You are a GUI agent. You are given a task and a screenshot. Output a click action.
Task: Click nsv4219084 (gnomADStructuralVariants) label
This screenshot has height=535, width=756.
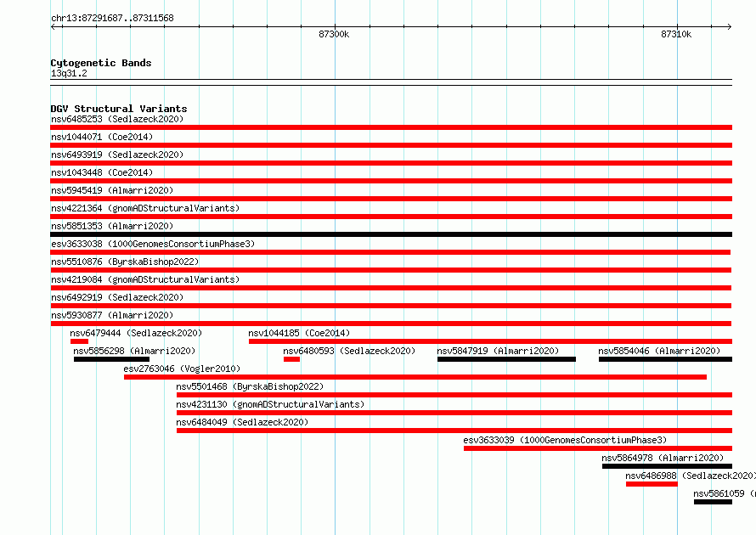145,279
